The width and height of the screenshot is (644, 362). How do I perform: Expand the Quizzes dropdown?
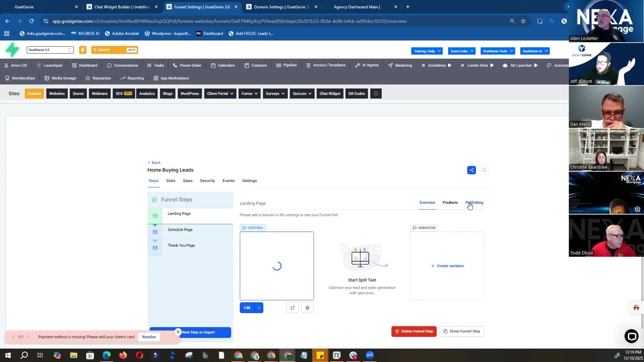(x=302, y=94)
